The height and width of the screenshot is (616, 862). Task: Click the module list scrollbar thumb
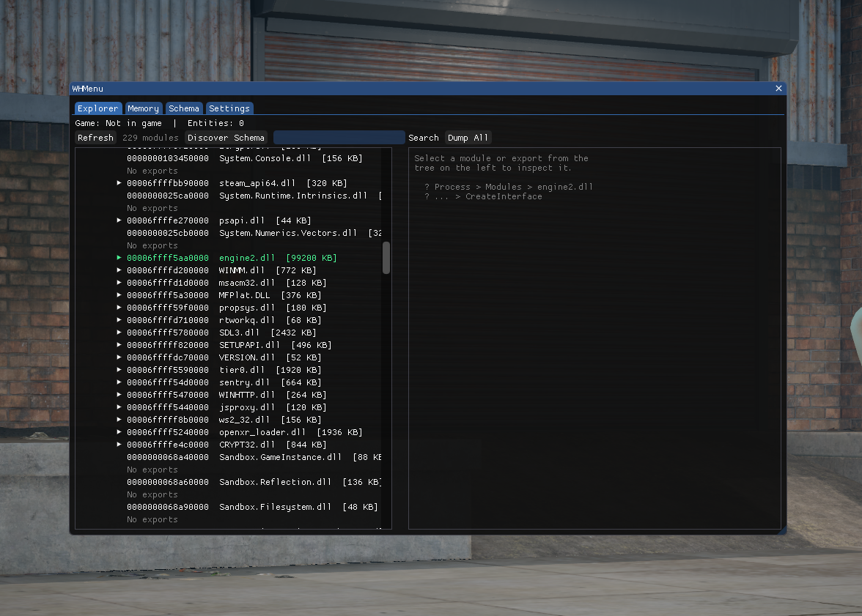386,257
